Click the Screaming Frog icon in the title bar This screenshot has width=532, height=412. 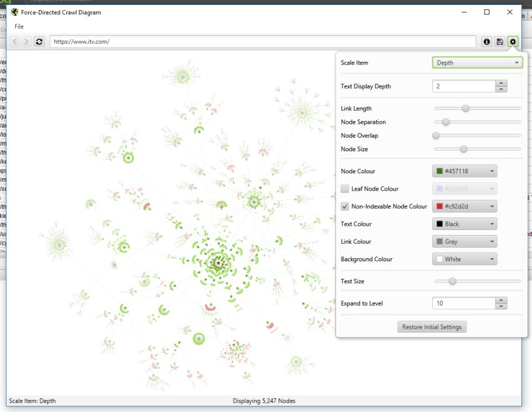[14, 12]
